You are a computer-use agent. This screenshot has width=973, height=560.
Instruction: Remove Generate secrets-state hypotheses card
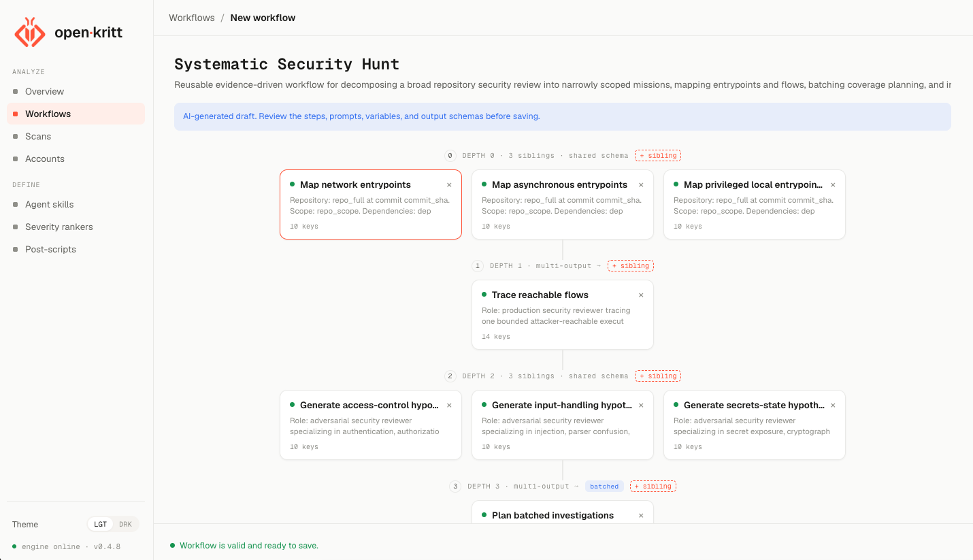point(833,406)
